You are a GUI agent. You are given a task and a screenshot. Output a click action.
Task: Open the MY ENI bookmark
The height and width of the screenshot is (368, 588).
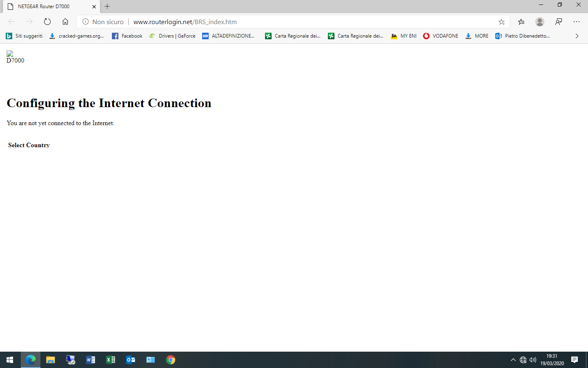[x=403, y=36]
